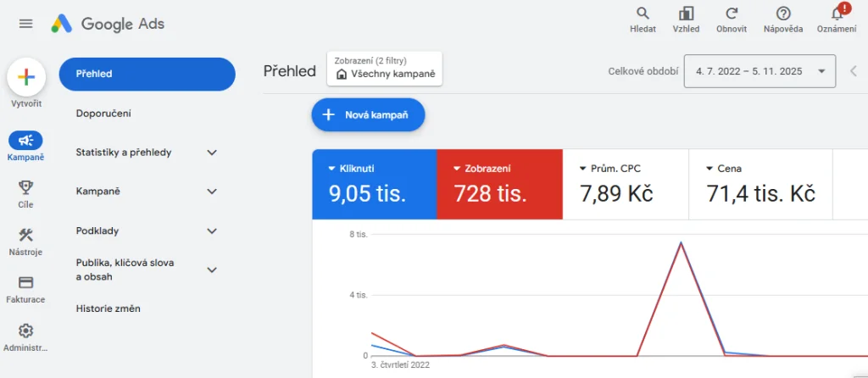Click the Vytvořit plus button
Image resolution: width=868 pixels, height=378 pixels.
pos(26,77)
